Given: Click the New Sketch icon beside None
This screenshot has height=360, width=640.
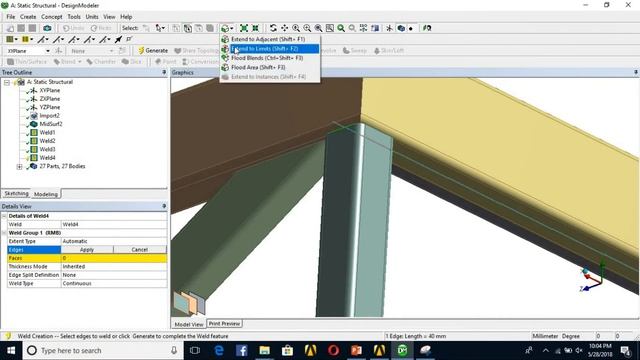Looking at the screenshot, I should (122, 51).
